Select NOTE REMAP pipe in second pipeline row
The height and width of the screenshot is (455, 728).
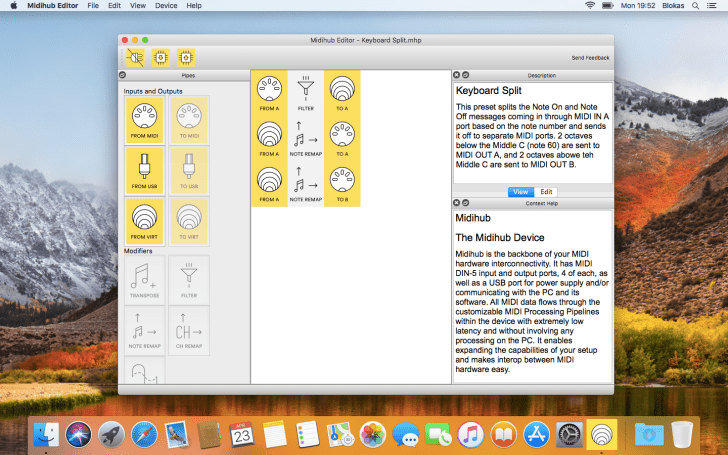coord(306,138)
